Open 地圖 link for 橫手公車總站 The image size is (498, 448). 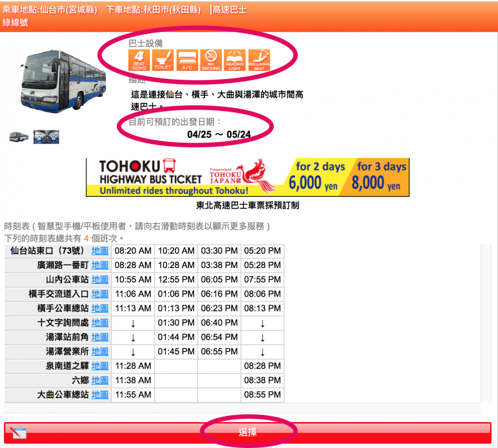[x=100, y=308]
